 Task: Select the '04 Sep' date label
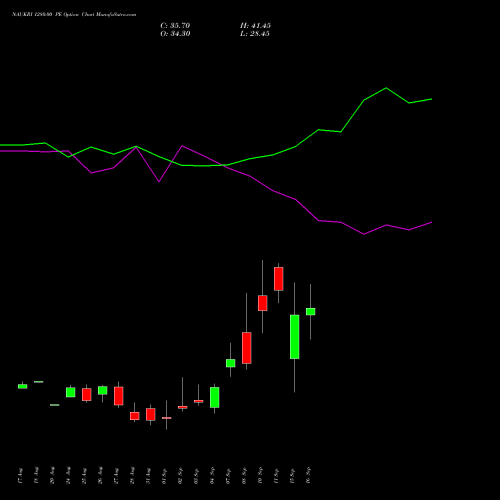pos(212,476)
